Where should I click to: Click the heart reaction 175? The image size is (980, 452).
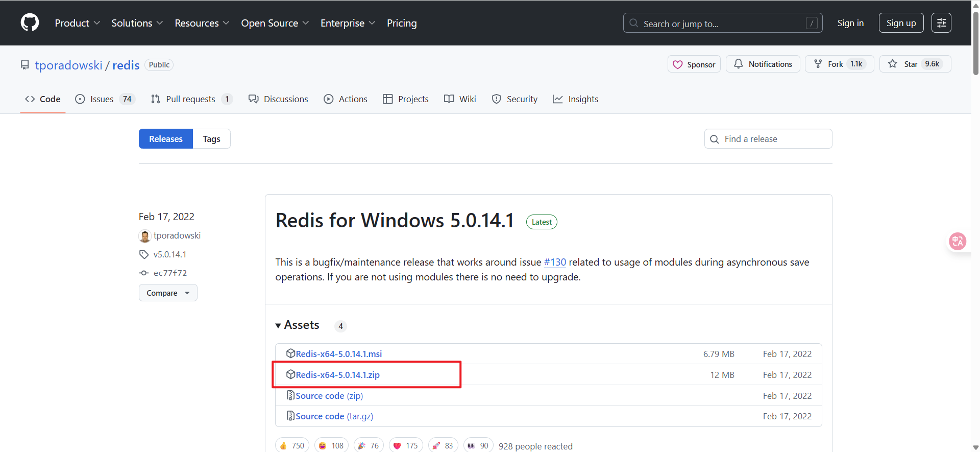pos(406,446)
